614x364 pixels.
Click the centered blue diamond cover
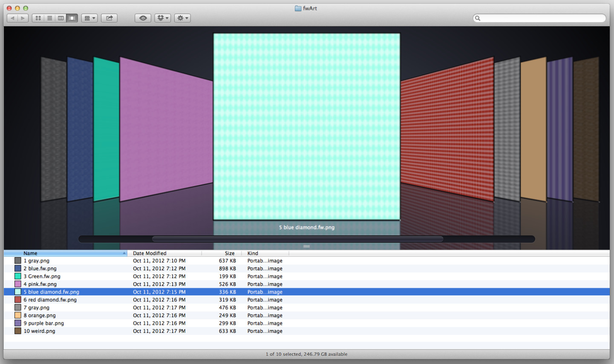coord(307,127)
